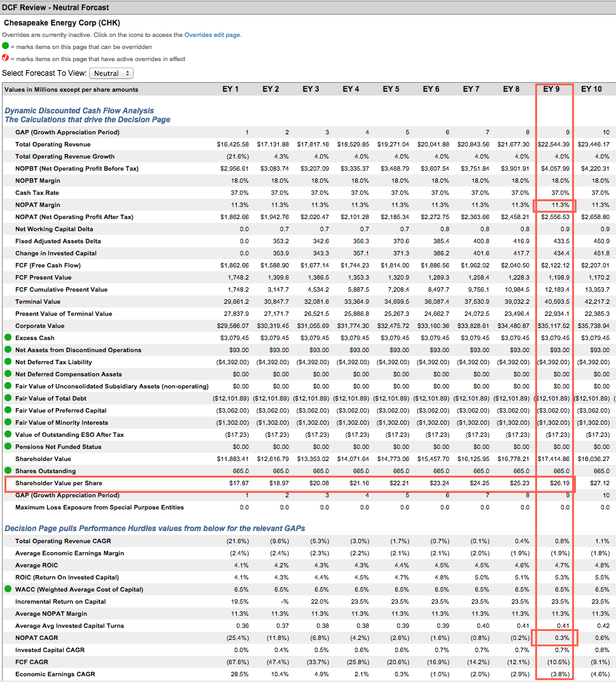Click the NOPAT CAGR 0.3% cell under EY 9

pyautogui.click(x=562, y=638)
